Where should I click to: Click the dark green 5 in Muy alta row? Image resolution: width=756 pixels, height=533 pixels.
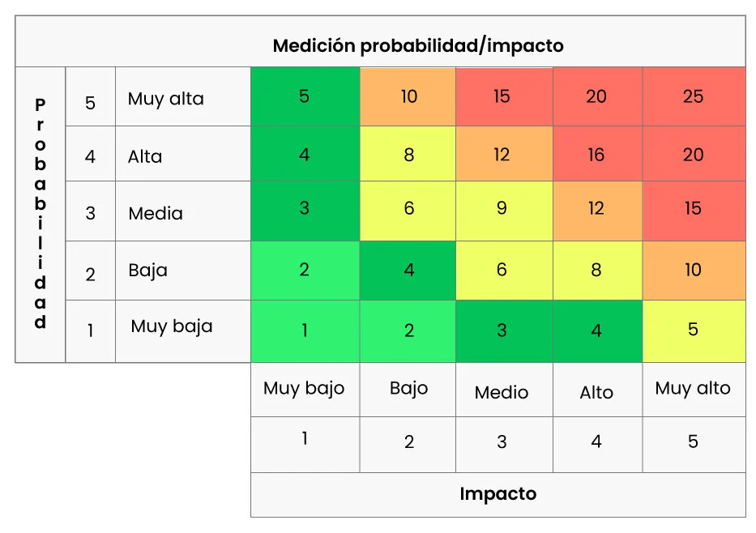click(x=304, y=96)
